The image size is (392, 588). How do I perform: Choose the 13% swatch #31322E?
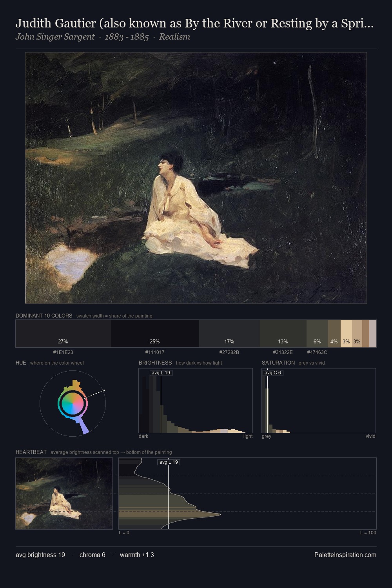[x=283, y=334]
